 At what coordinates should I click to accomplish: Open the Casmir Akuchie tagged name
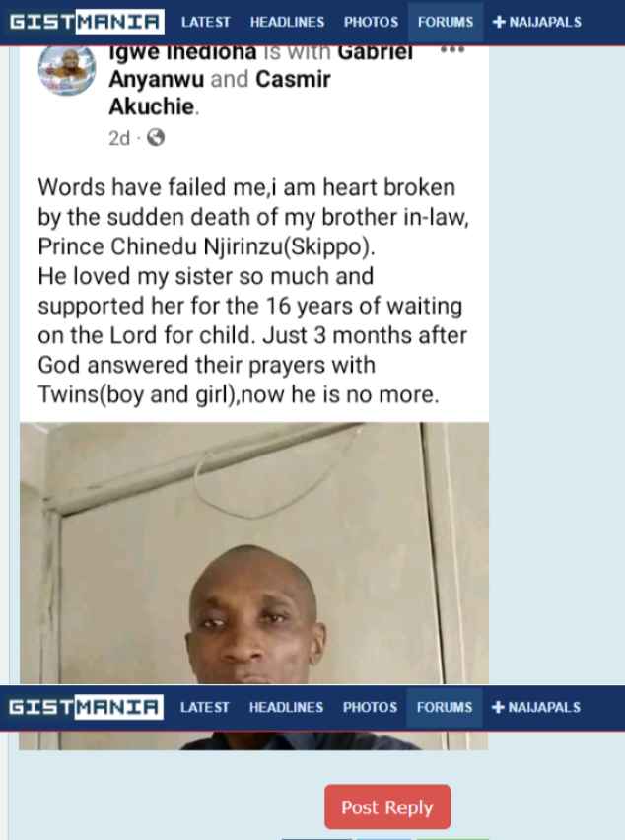tap(220, 93)
